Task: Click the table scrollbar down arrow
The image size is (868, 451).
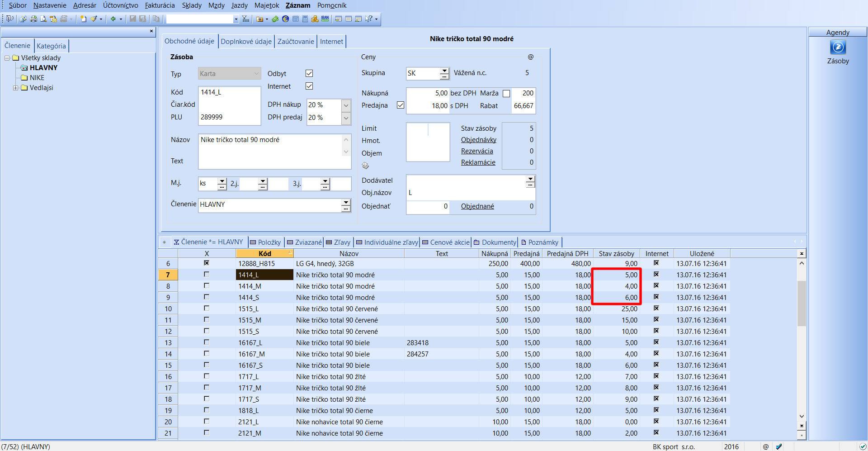Action: pos(802,416)
